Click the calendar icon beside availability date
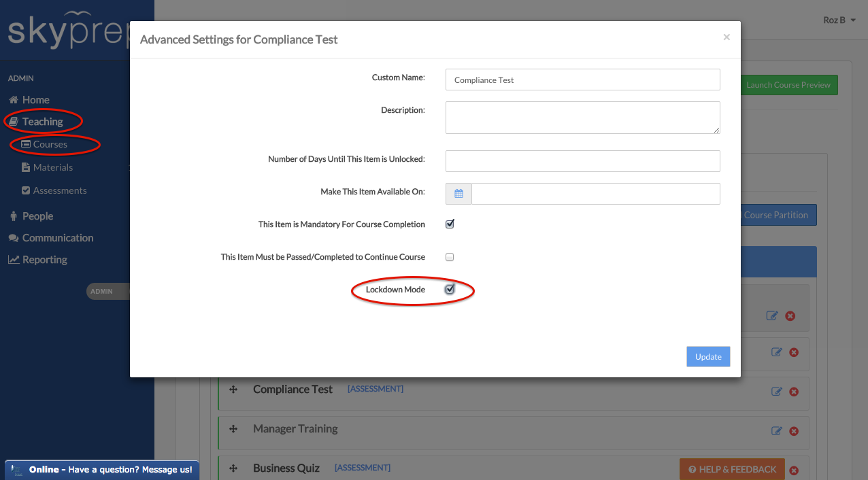 tap(458, 194)
